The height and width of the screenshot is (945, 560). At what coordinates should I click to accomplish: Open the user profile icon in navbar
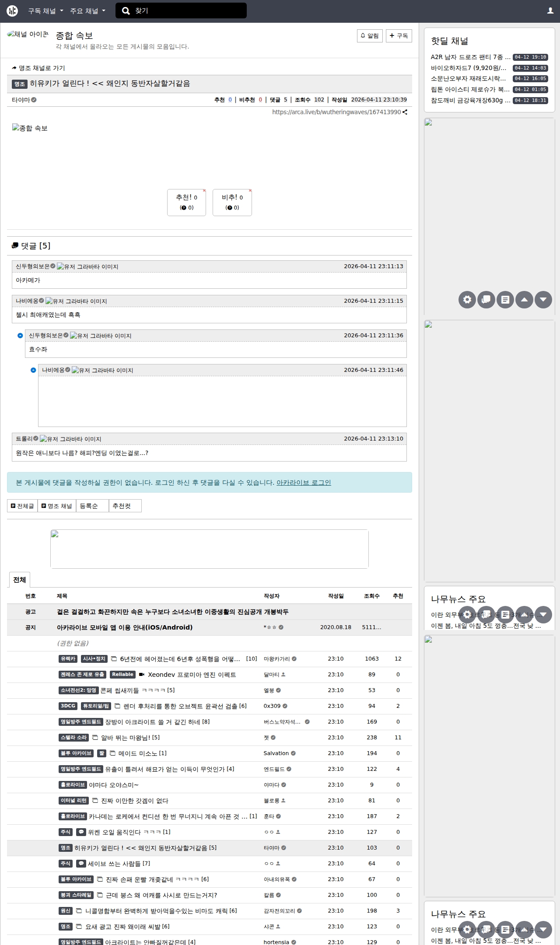pos(550,11)
